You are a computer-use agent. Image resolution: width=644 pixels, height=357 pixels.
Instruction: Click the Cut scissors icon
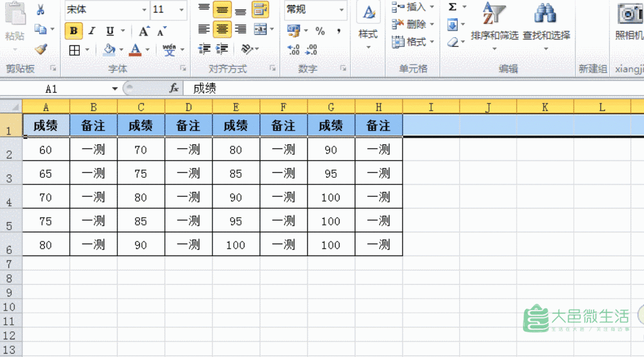point(40,10)
